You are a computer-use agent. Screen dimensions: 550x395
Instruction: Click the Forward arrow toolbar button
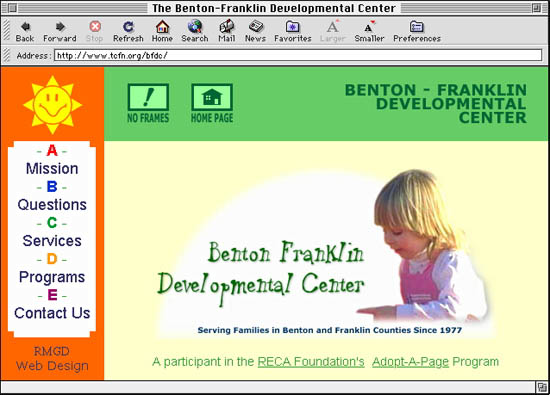click(60, 31)
